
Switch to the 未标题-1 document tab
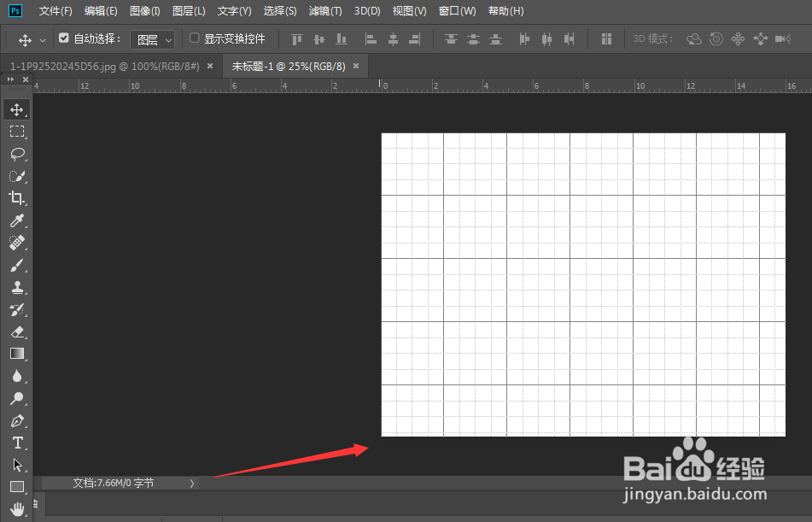tap(289, 67)
